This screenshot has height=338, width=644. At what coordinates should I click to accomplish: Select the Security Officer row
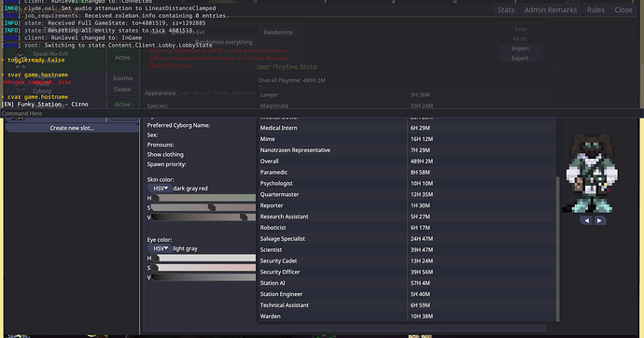coord(407,273)
